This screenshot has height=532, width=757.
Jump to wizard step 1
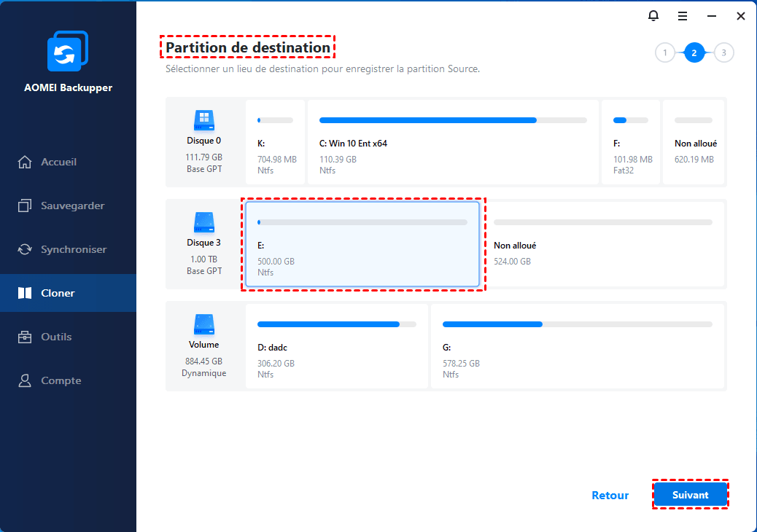coord(665,52)
